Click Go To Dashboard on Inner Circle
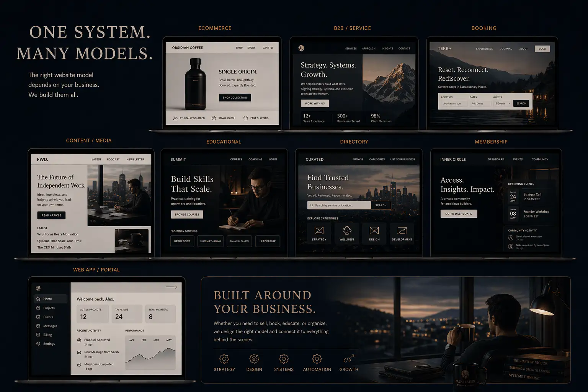588x392 pixels. point(459,213)
